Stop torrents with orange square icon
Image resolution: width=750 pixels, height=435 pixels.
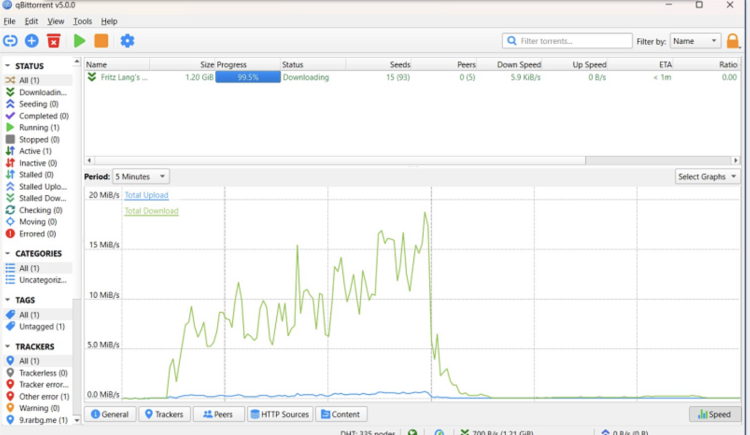(x=101, y=41)
